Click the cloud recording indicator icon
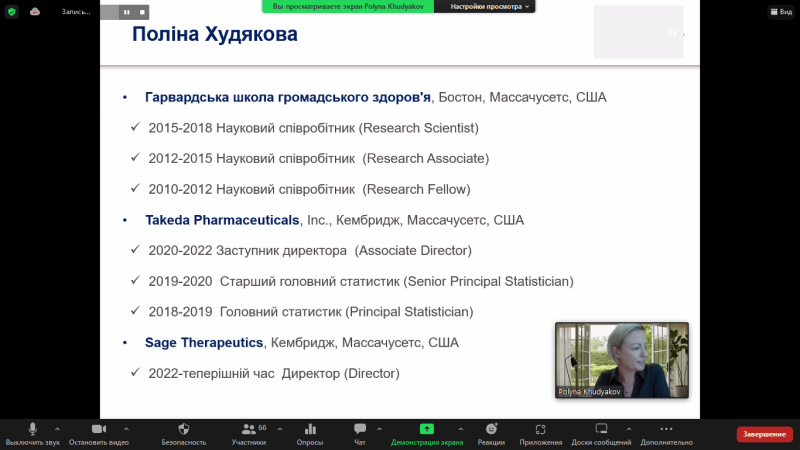The height and width of the screenshot is (450, 800). click(35, 12)
